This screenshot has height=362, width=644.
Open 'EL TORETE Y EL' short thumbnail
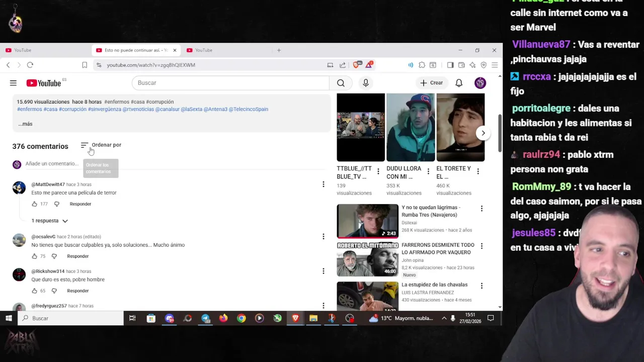tap(460, 127)
